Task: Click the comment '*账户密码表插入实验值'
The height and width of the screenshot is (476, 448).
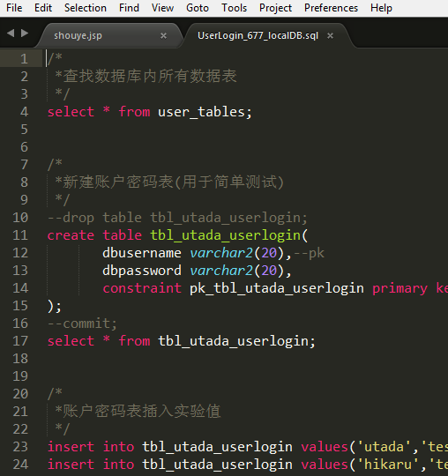Action: tap(138, 412)
